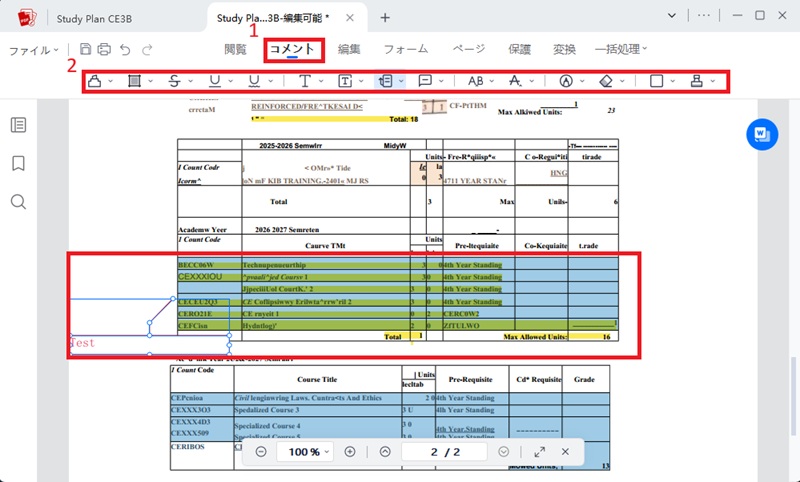Click the page number input field
Image resolution: width=800 pixels, height=482 pixels.
[445, 452]
